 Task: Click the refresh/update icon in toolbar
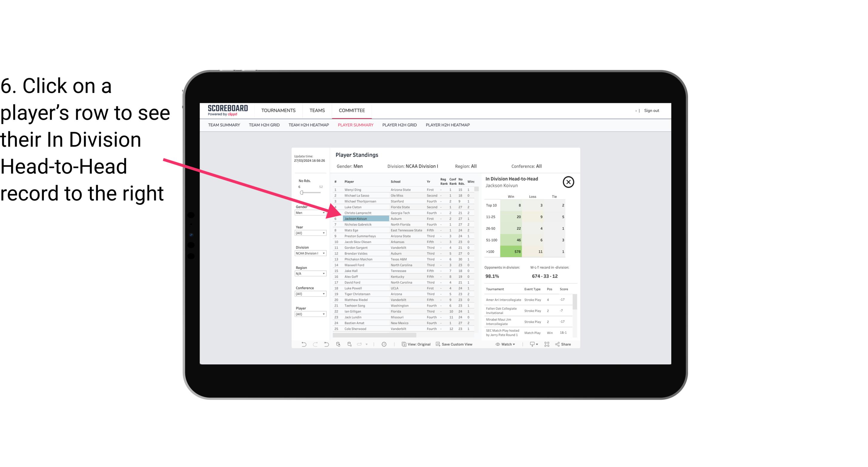pyautogui.click(x=384, y=345)
